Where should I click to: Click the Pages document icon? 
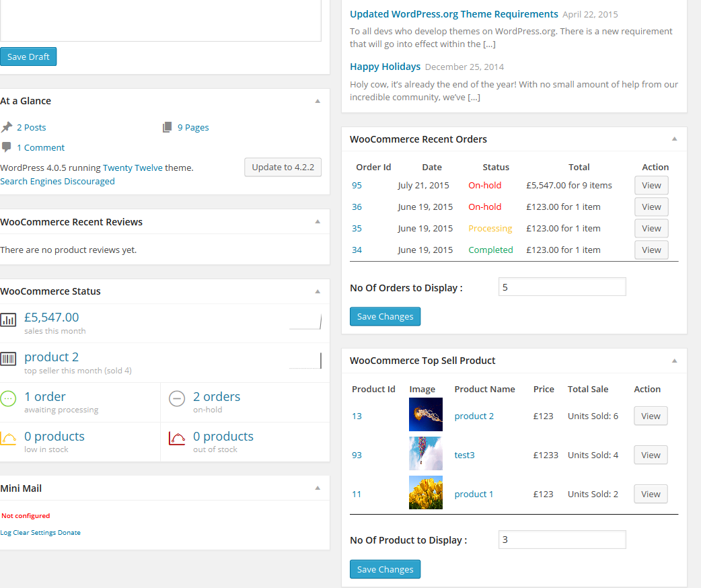click(x=167, y=127)
